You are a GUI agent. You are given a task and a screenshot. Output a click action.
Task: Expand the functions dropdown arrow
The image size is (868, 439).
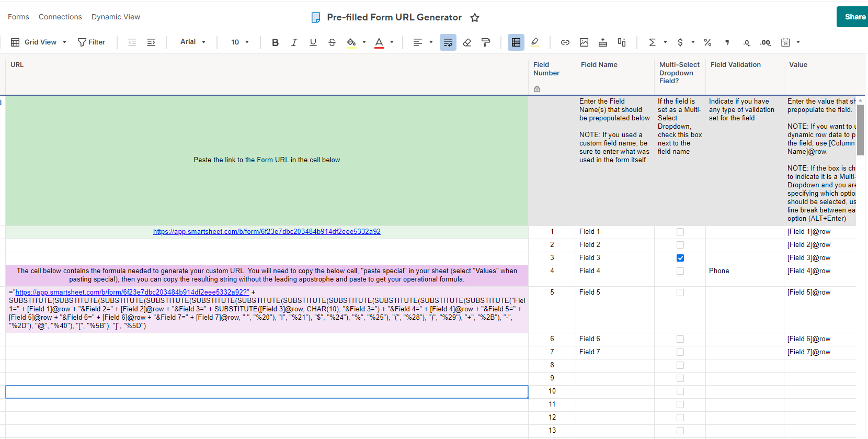click(x=665, y=42)
